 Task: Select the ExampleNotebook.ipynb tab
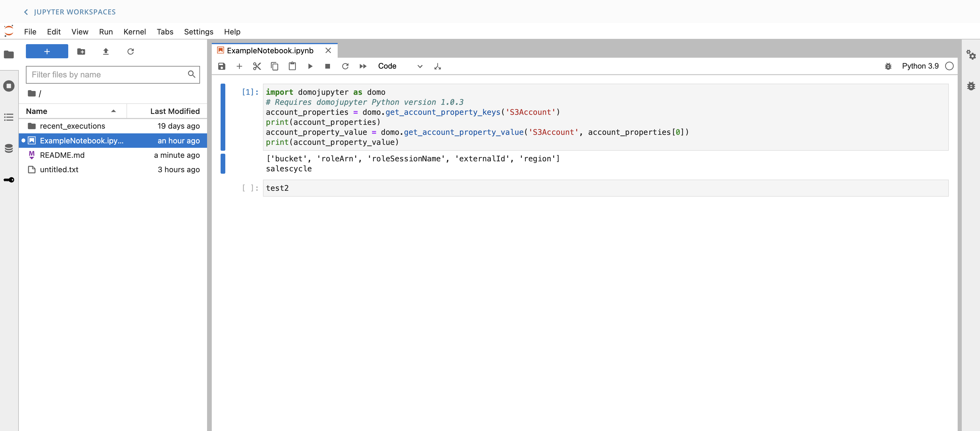[x=270, y=50]
